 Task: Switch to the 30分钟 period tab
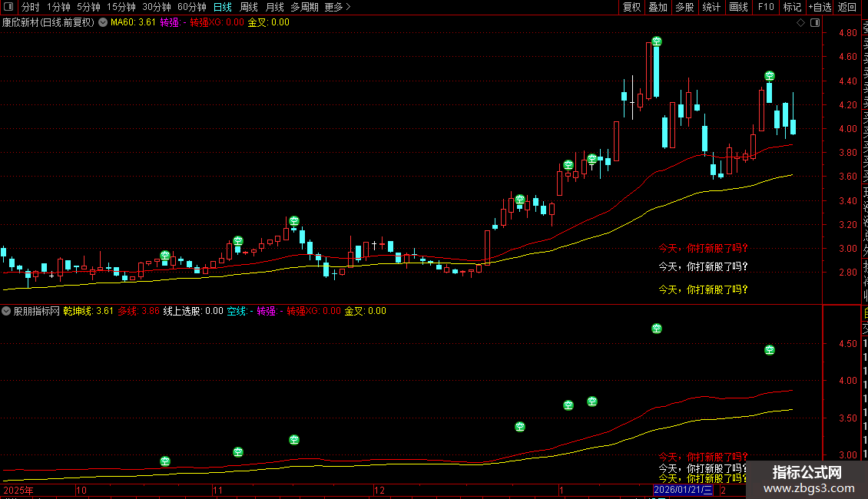(x=157, y=7)
